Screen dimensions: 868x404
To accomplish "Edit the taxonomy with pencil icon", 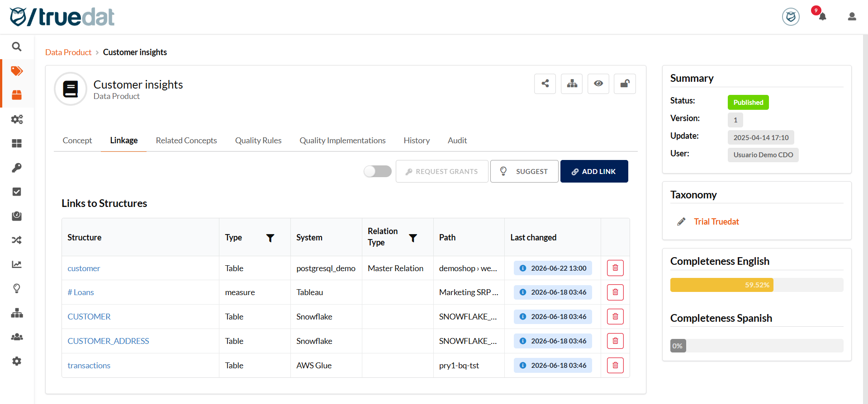I will 681,221.
